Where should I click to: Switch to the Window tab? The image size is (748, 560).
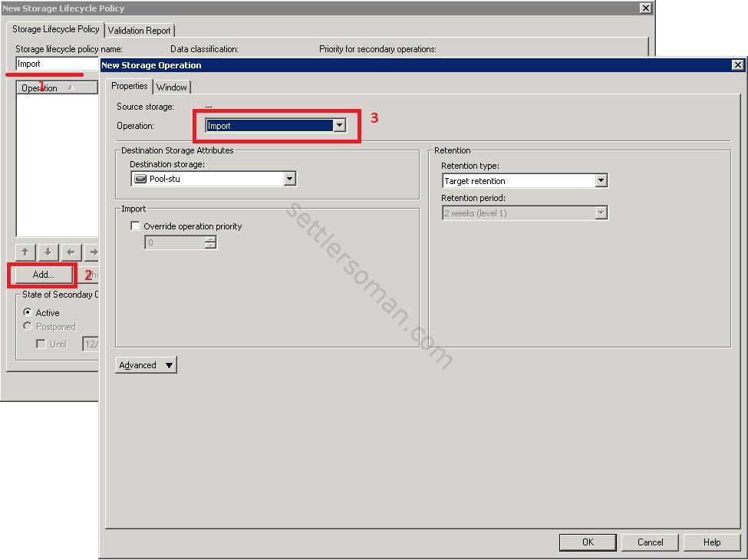tap(172, 87)
